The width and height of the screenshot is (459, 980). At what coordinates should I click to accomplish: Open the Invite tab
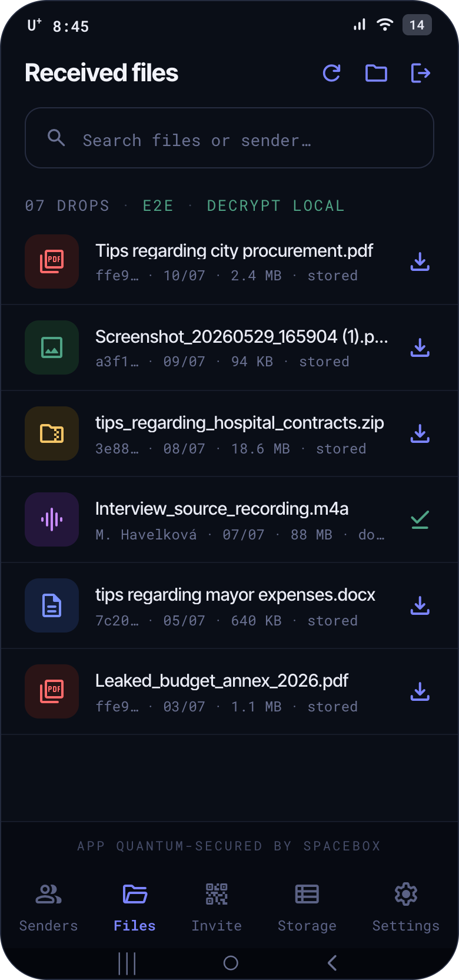[x=217, y=908]
